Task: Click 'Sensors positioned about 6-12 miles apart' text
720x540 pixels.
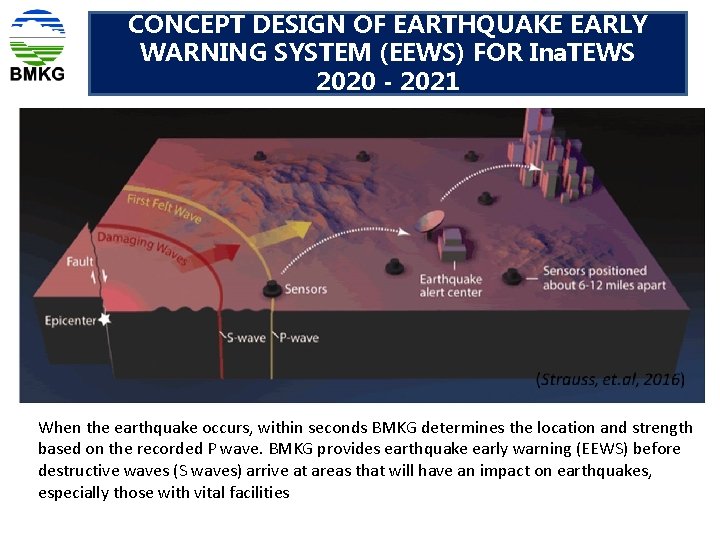Action: (x=604, y=278)
